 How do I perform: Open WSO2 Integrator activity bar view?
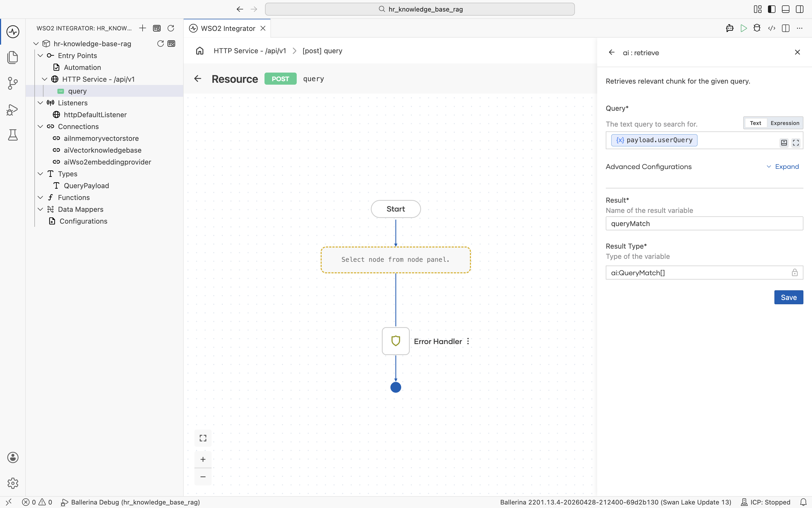coord(13,32)
